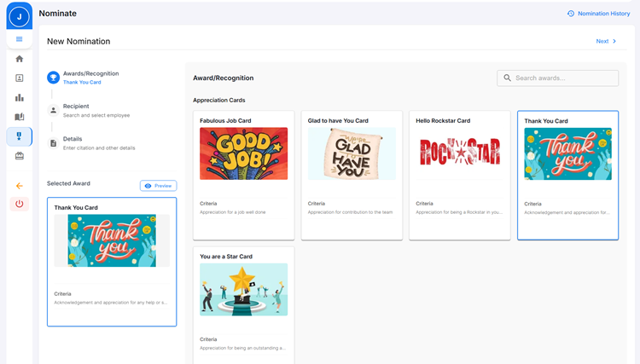Select the Hello Rockstar Card
This screenshot has width=640, height=364.
click(460, 176)
